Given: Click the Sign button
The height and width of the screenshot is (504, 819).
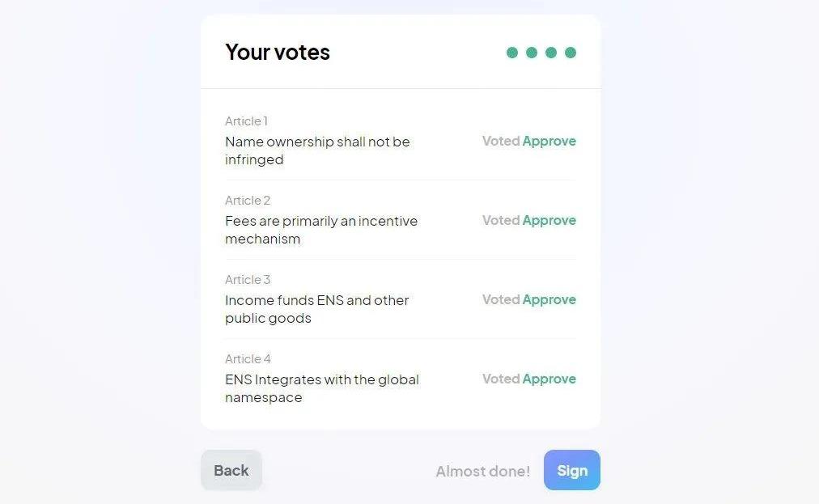Looking at the screenshot, I should pyautogui.click(x=571, y=471).
